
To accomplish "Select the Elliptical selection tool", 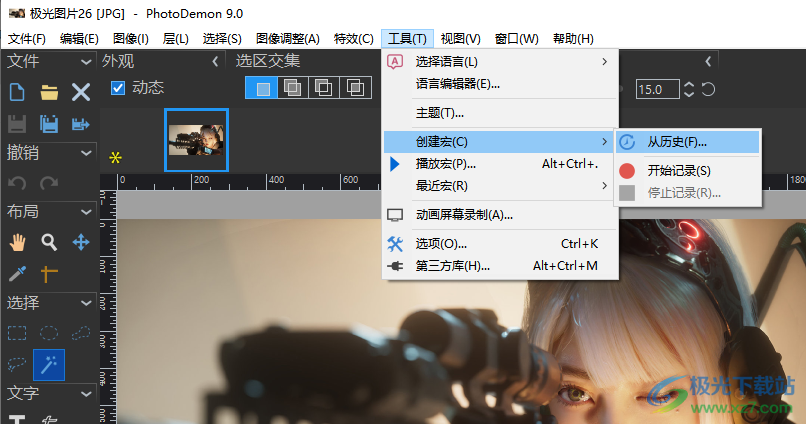I will point(49,333).
